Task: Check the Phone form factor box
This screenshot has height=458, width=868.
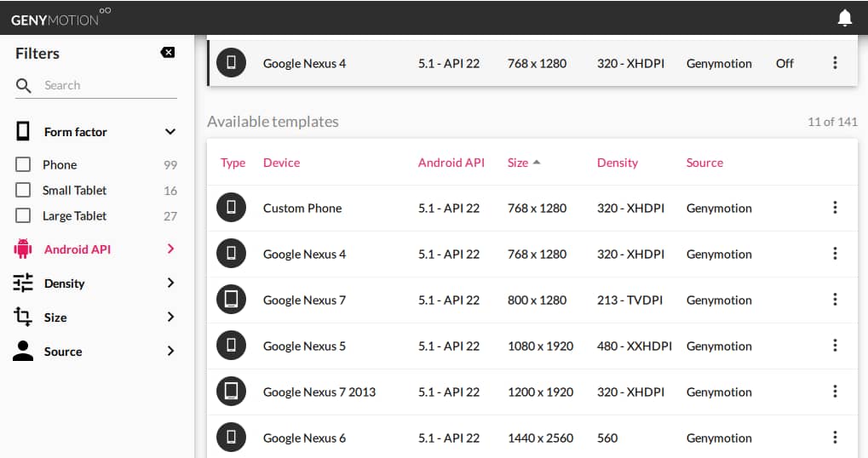Action: point(23,164)
